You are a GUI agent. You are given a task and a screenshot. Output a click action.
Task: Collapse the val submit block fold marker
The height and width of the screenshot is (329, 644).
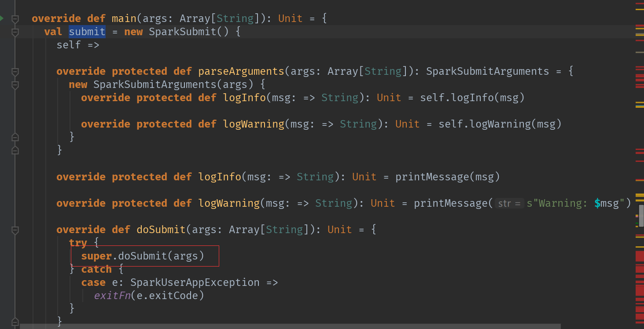[x=15, y=32]
